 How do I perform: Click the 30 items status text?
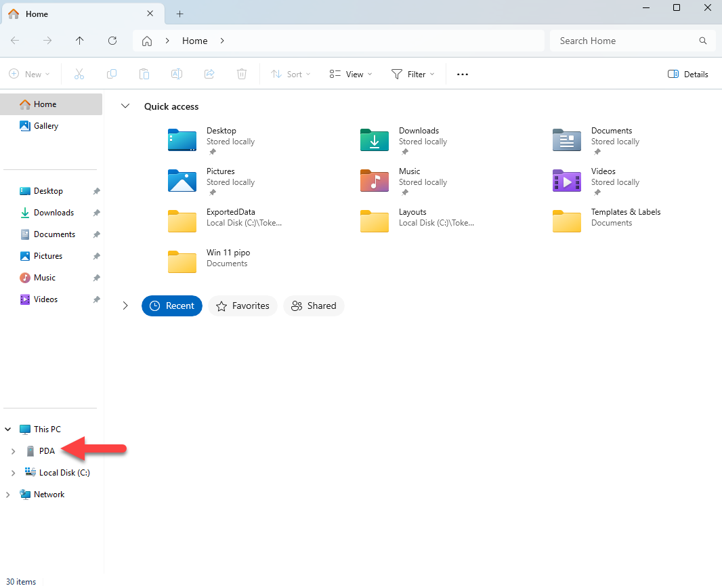[21, 581]
